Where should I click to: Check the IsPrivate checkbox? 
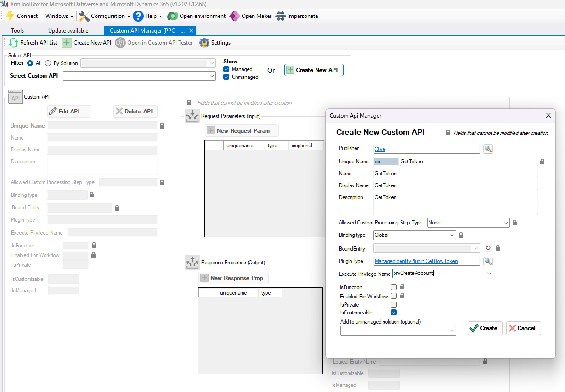click(x=394, y=304)
